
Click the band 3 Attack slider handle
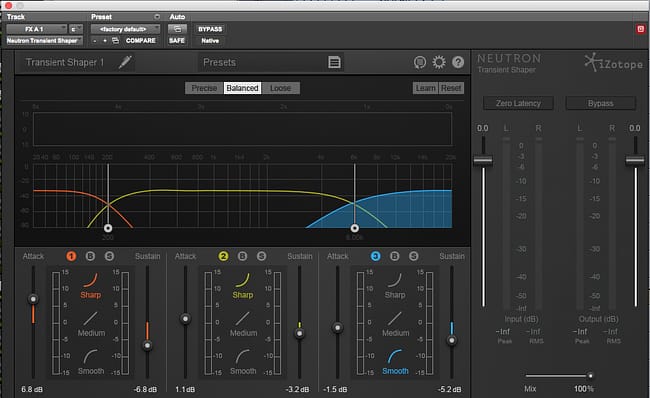tap(337, 328)
